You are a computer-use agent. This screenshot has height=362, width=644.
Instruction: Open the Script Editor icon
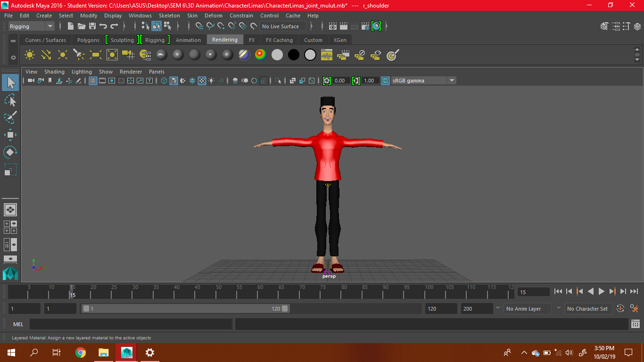point(636,324)
